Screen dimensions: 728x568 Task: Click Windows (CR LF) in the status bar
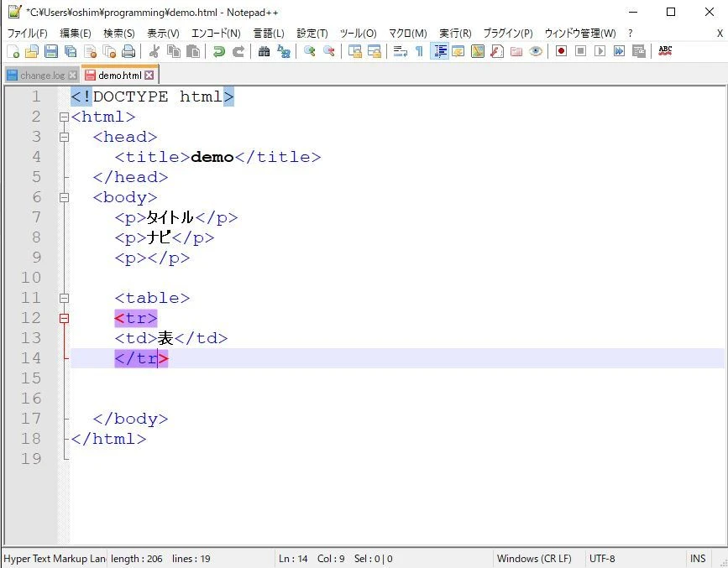(534, 558)
